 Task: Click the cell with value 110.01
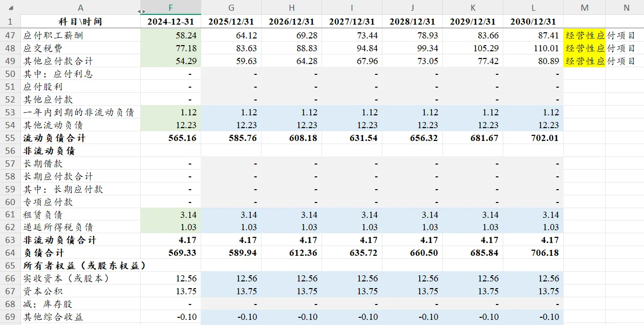coord(533,48)
